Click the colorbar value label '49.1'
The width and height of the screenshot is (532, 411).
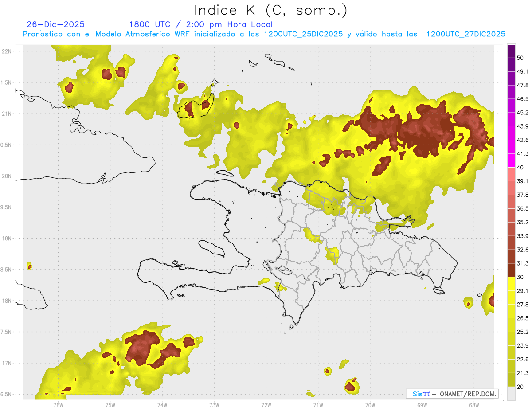pyautogui.click(x=522, y=71)
